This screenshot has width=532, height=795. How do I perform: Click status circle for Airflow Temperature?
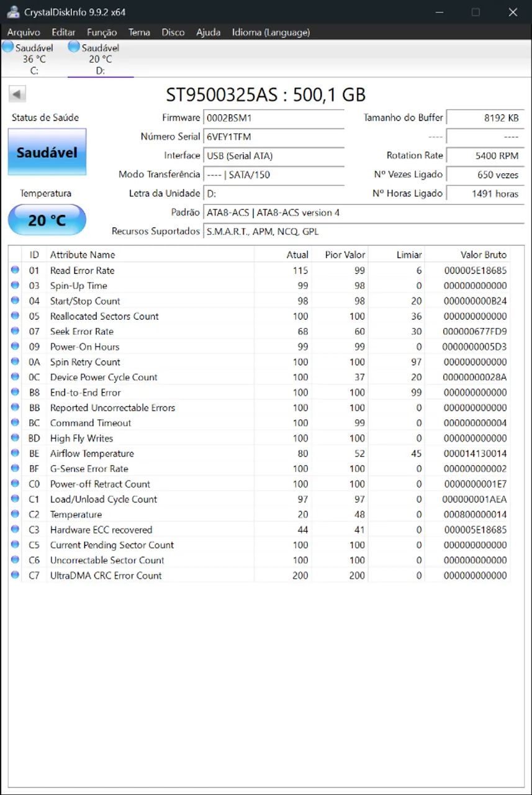coord(15,453)
